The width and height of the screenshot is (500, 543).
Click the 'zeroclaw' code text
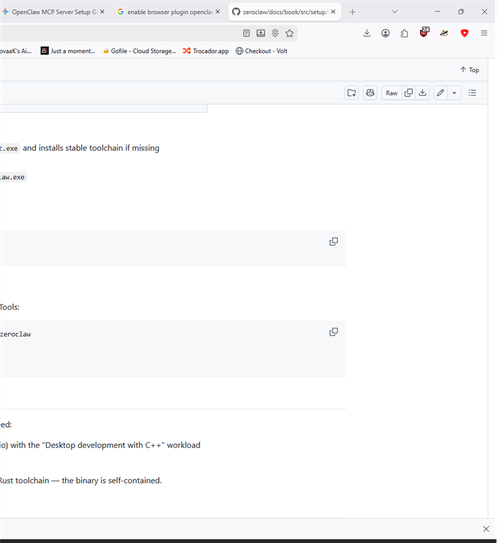tap(16, 334)
